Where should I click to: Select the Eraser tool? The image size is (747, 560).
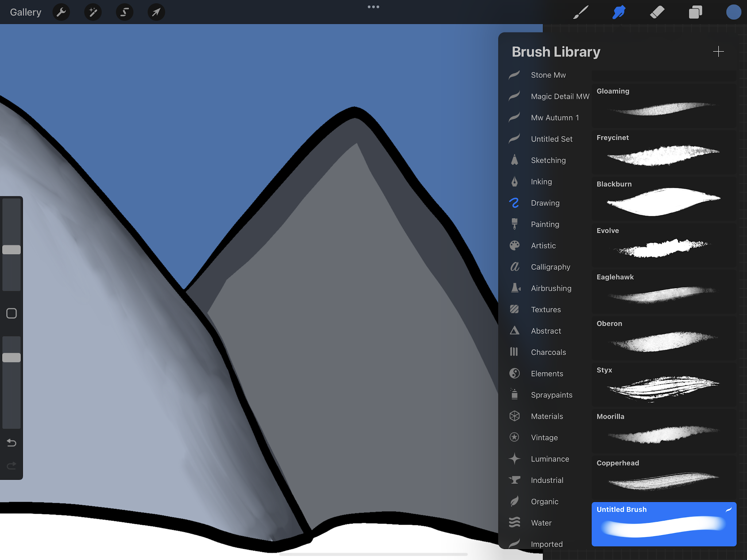657,12
